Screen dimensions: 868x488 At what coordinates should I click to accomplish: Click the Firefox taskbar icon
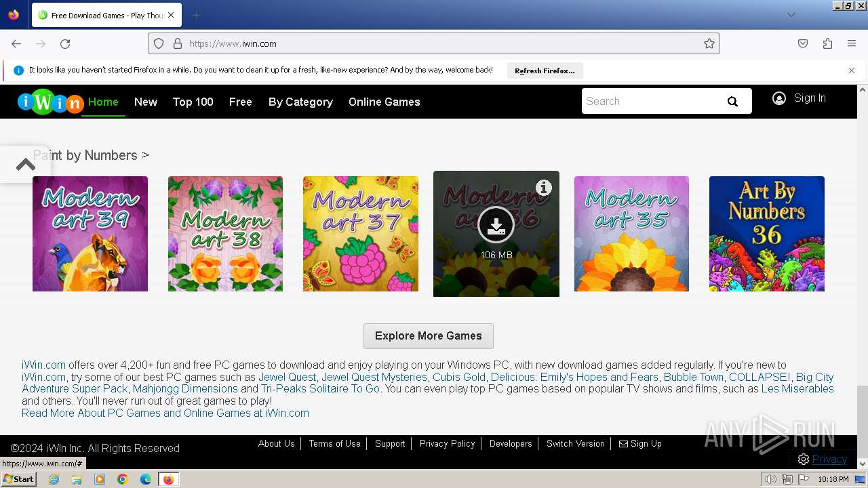point(168,479)
